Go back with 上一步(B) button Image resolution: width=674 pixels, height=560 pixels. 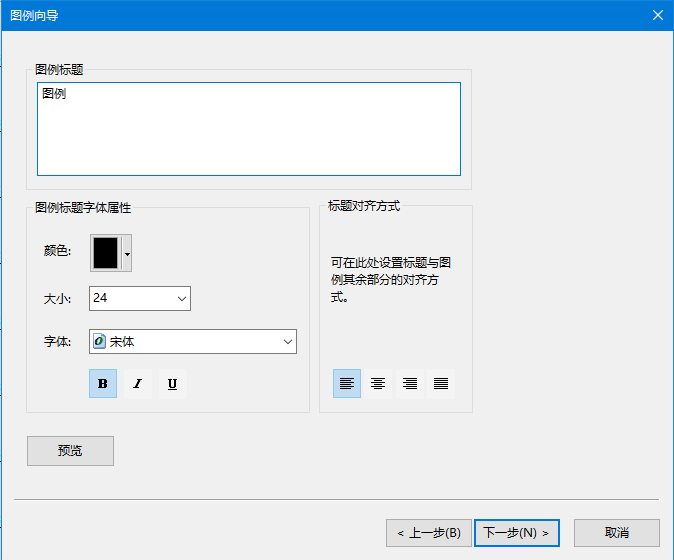click(x=429, y=533)
